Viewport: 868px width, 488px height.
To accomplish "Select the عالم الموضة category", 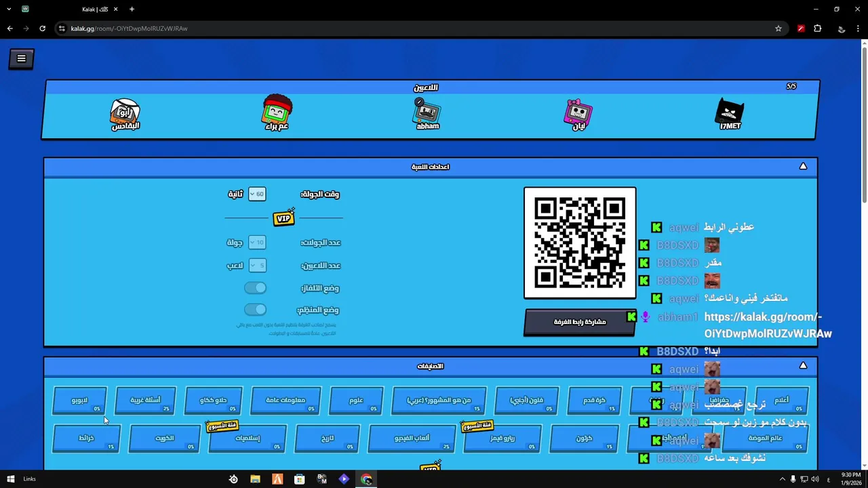I will [x=765, y=438].
